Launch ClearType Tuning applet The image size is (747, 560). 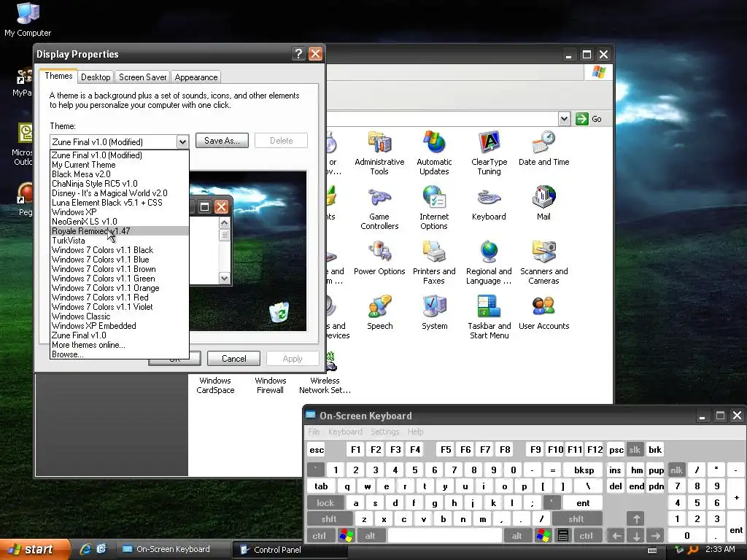[x=489, y=153]
